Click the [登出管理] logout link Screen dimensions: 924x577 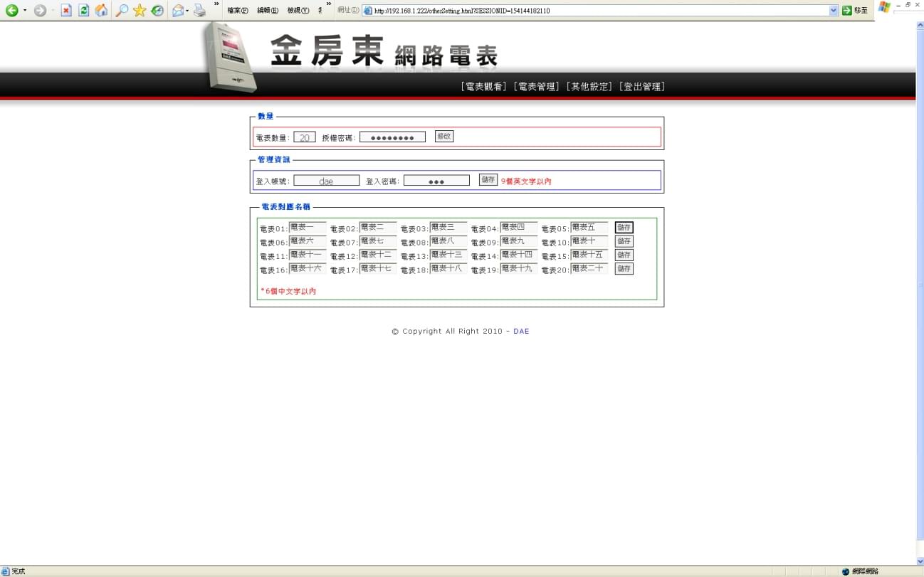[x=641, y=87]
